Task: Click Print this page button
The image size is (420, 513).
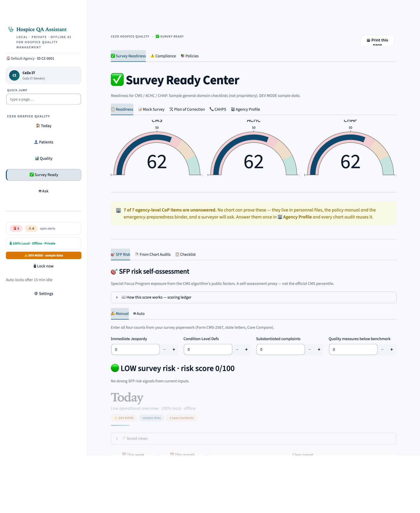Action: click(377, 41)
